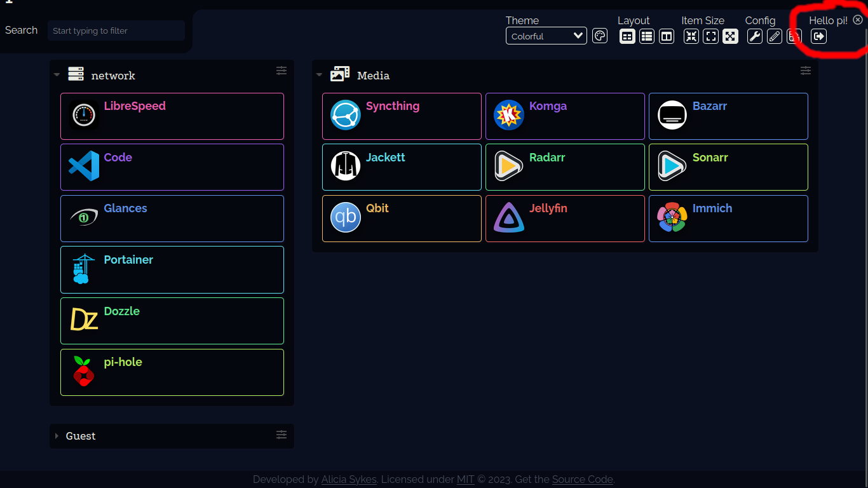The image size is (868, 488).
Task: Collapse the network section
Action: click(x=57, y=75)
